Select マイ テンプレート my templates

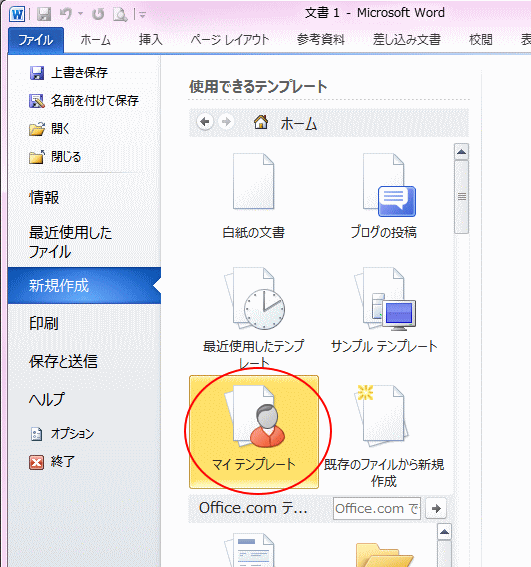coord(254,432)
